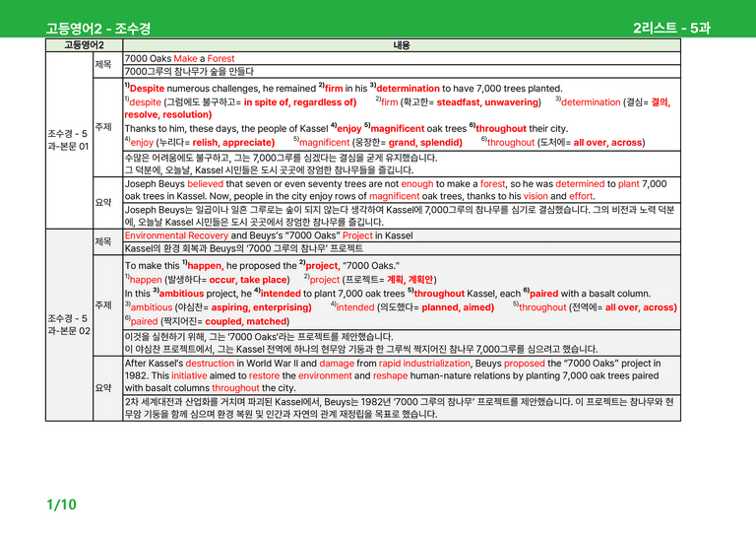Screen dimensions: 756x535
Task: Click the red word Despite in first sentence
Action: [147, 89]
